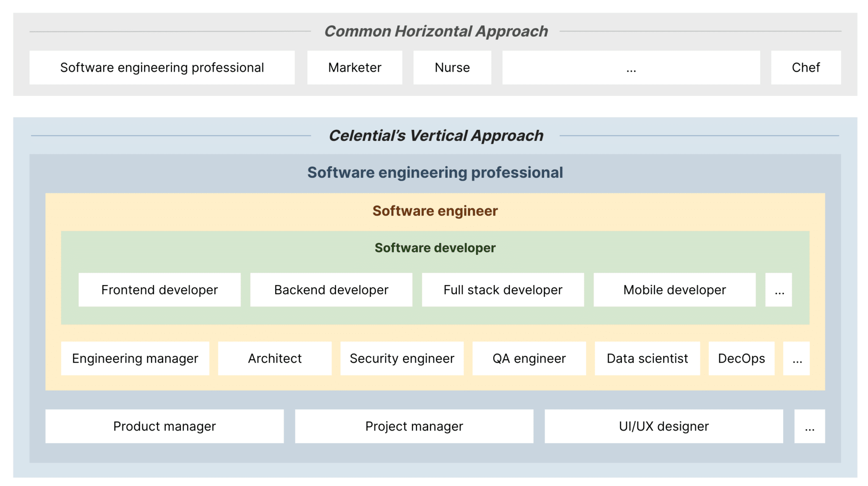Click the Security engineer box
The image size is (868, 486).
click(401, 358)
